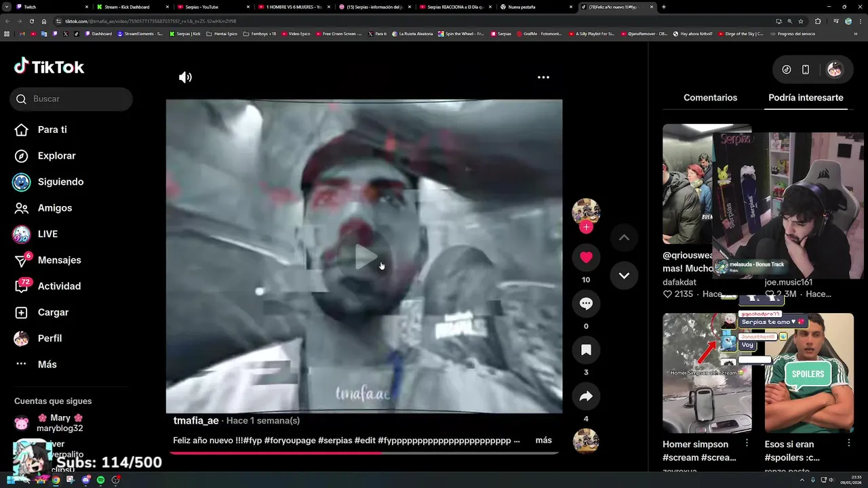Click the #foryoupage hashtag in caption
The width and height of the screenshot is (868, 488).
pyautogui.click(x=290, y=441)
